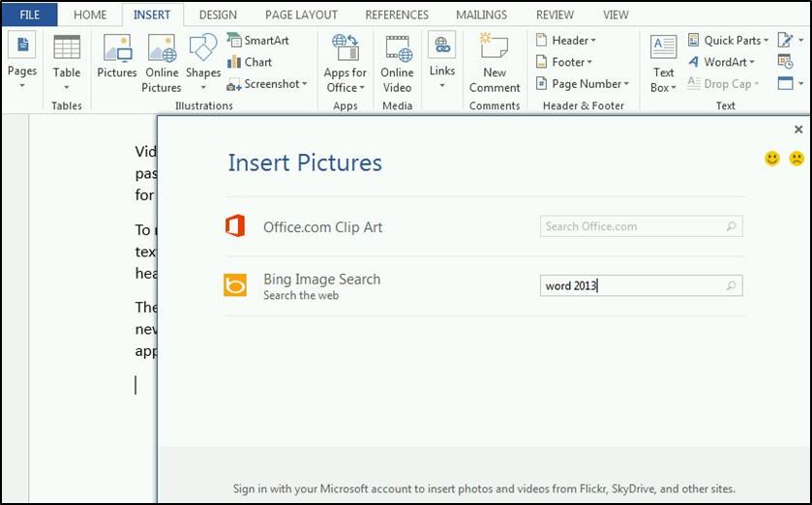The image size is (812, 505).
Task: Click the 'Insert Pictures' heading
Action: tap(305, 163)
